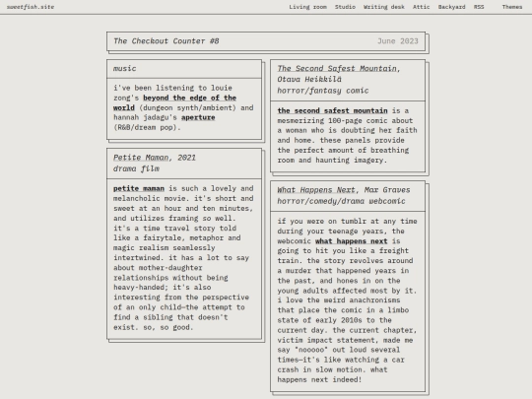Open 'the second safest mountain' link
The image size is (532, 399).
pos(332,110)
